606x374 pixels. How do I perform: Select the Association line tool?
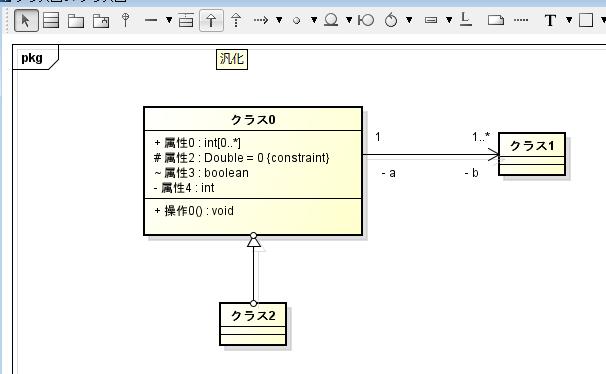[x=151, y=20]
